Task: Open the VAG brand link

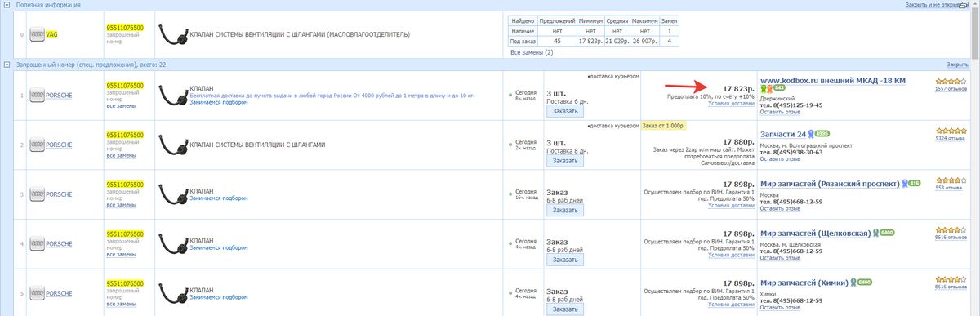Action: pos(51,35)
